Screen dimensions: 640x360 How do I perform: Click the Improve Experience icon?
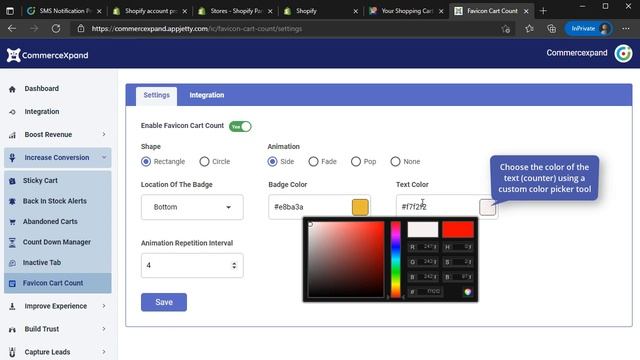click(x=12, y=306)
